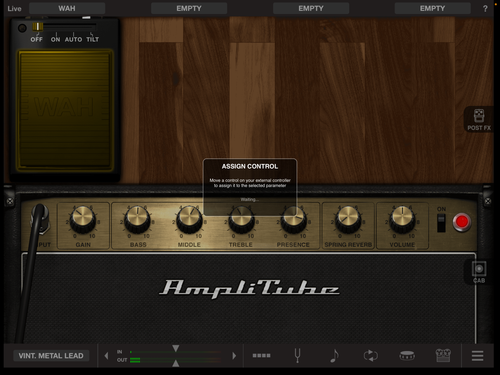Viewport: 500px width, 375px height.
Task: Click the left screw on the amp
Action: [10, 201]
